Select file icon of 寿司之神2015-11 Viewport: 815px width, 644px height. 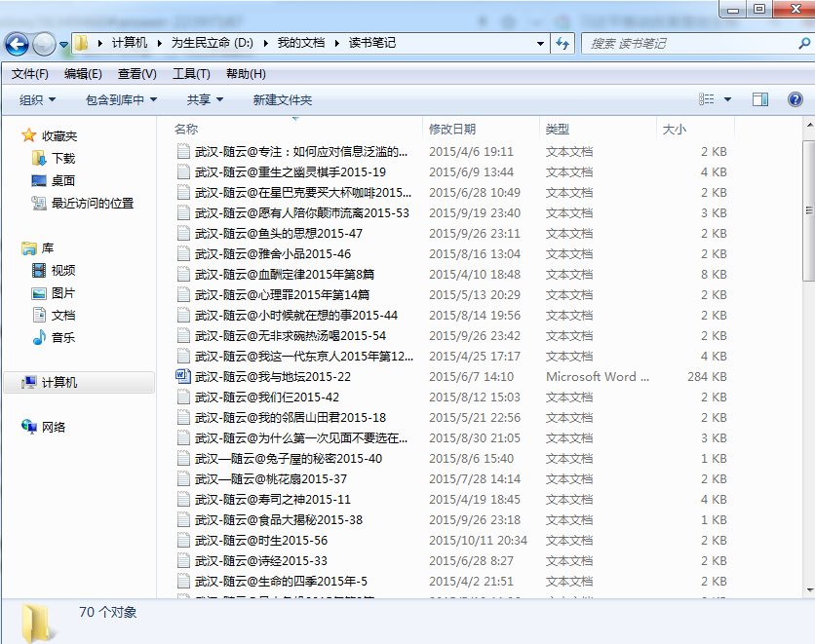pyautogui.click(x=183, y=499)
